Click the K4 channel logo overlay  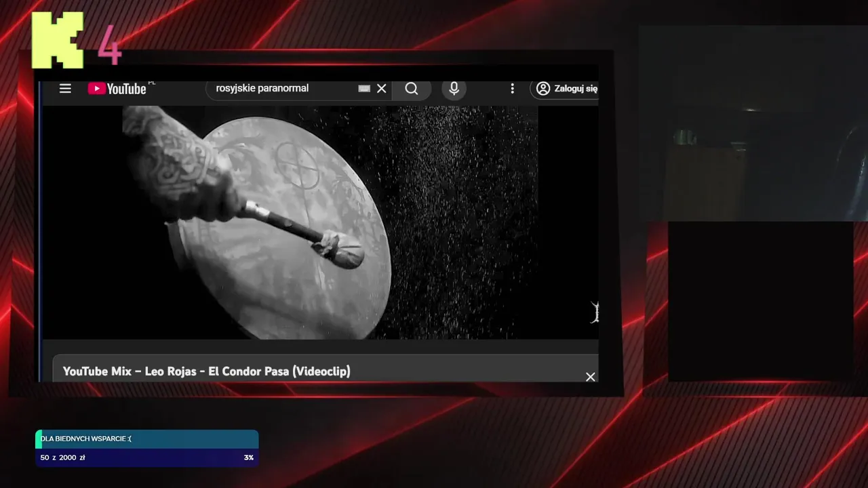[77, 41]
